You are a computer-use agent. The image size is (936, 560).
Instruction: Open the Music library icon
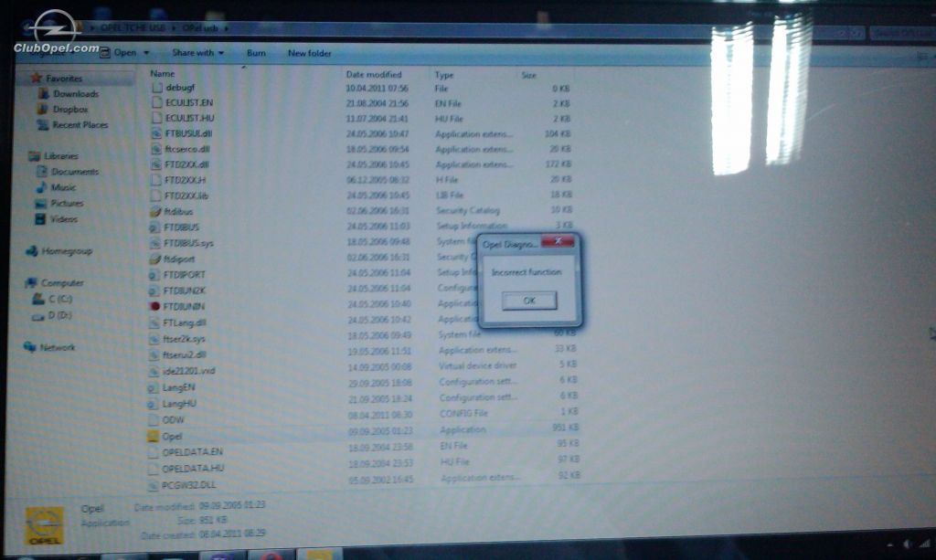[40, 187]
